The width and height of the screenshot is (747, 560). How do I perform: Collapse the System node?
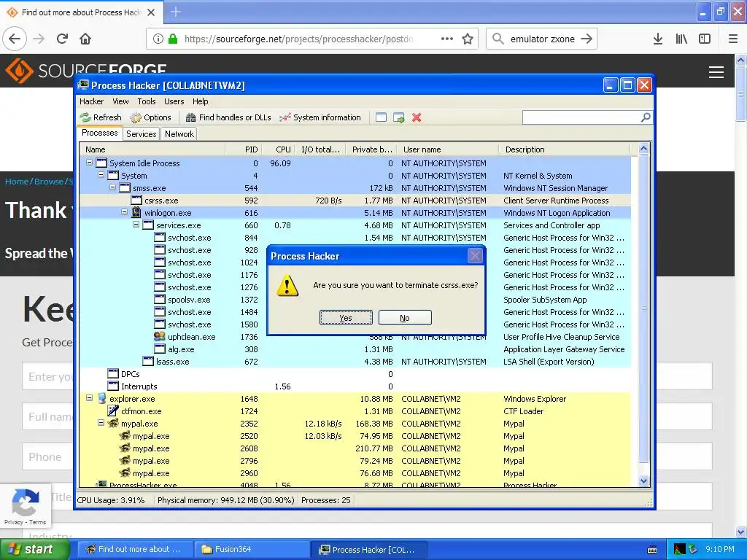pos(101,175)
